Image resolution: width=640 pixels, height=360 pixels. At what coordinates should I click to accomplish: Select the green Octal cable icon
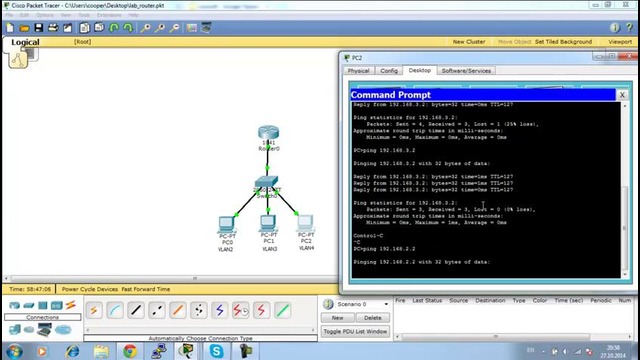(x=282, y=311)
